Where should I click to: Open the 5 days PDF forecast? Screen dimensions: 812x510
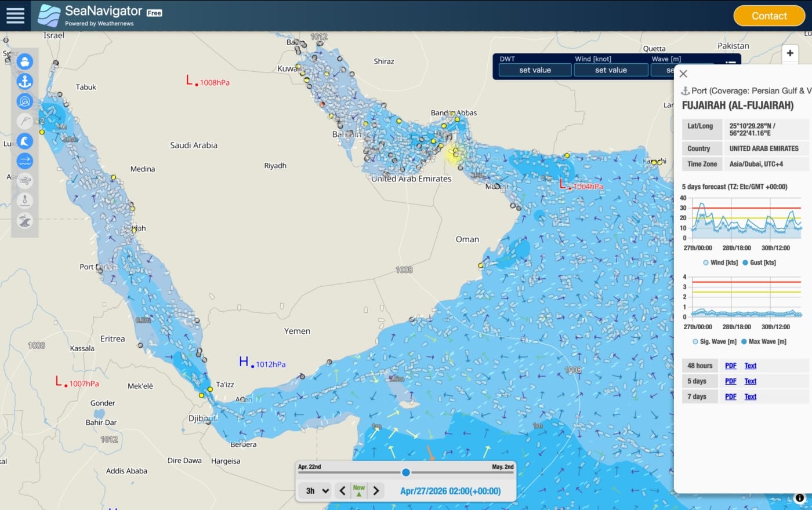731,381
